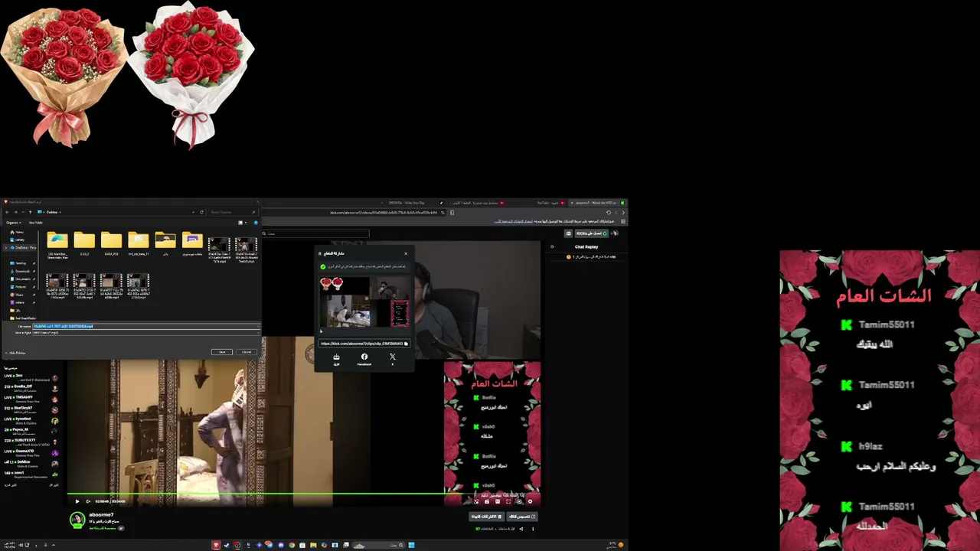The width and height of the screenshot is (980, 551).
Task: Click Cancel in the Save dialog
Action: [247, 352]
